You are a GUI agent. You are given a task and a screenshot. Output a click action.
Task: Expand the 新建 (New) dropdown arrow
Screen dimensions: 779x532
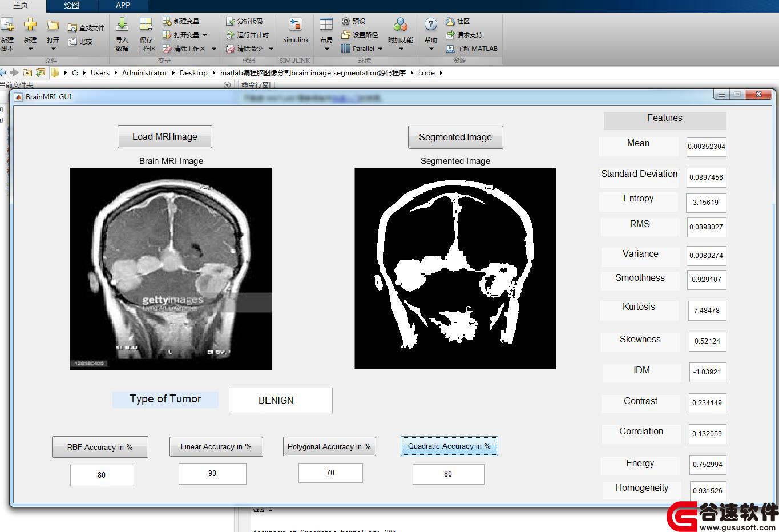pyautogui.click(x=30, y=49)
